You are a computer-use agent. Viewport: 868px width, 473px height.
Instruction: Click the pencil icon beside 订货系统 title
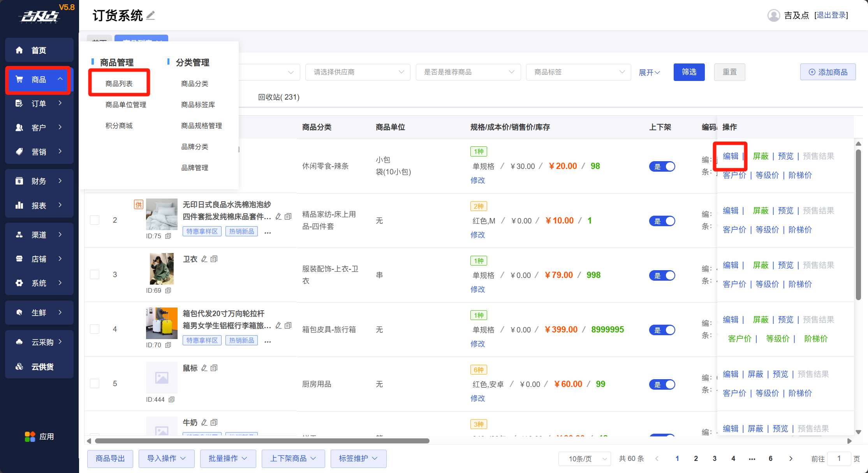pyautogui.click(x=150, y=16)
